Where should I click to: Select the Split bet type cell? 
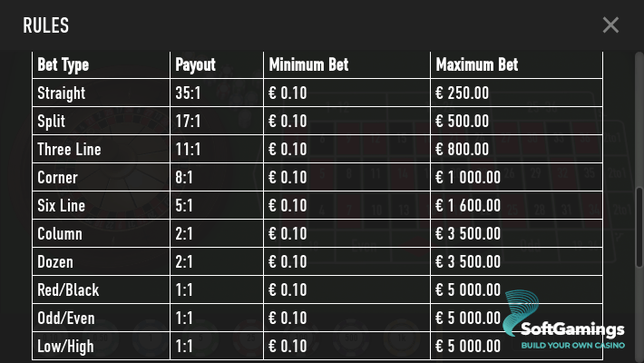coord(52,121)
